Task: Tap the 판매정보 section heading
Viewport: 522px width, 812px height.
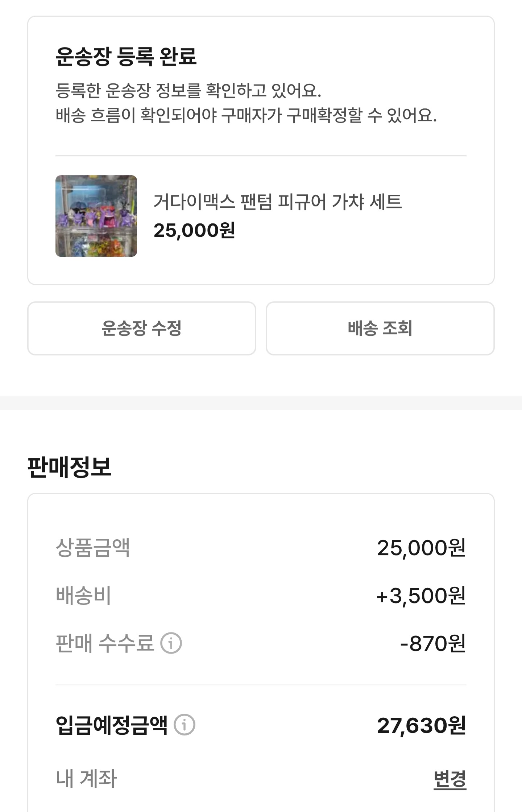Action: coord(69,467)
